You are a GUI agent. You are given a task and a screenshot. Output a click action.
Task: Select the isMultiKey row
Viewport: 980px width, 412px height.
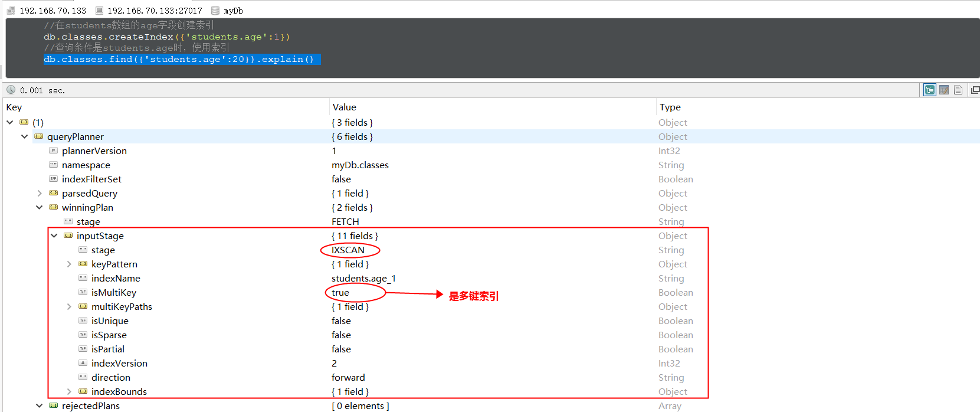click(113, 292)
